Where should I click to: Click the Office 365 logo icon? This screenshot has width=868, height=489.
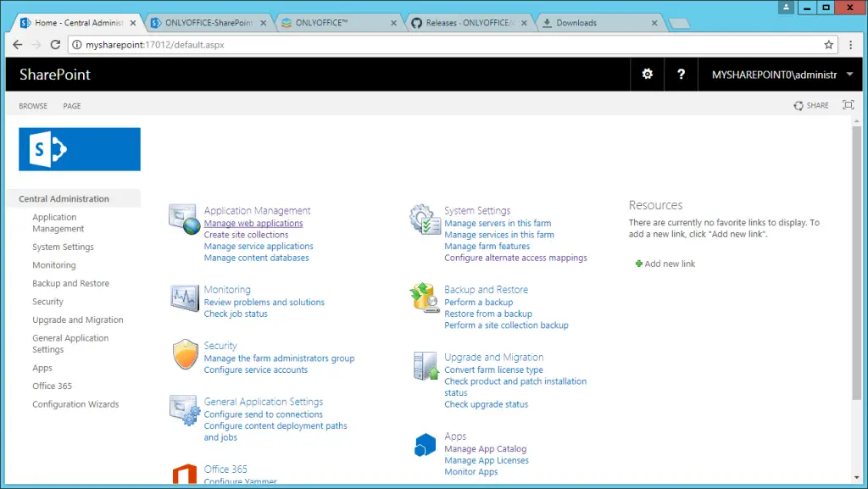184,474
